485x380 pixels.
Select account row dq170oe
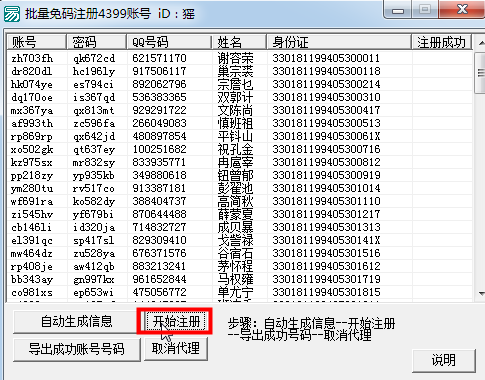click(x=239, y=97)
